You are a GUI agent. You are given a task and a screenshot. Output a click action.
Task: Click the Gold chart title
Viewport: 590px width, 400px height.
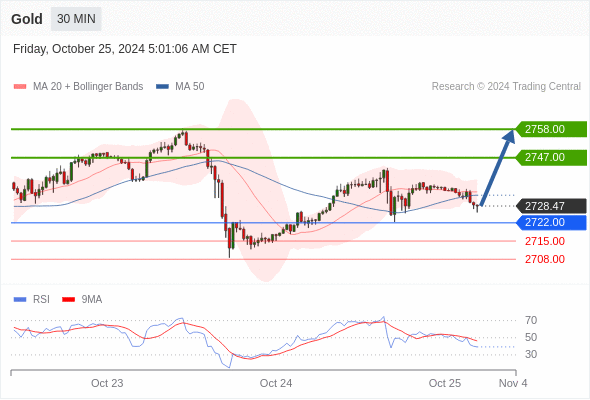27,19
